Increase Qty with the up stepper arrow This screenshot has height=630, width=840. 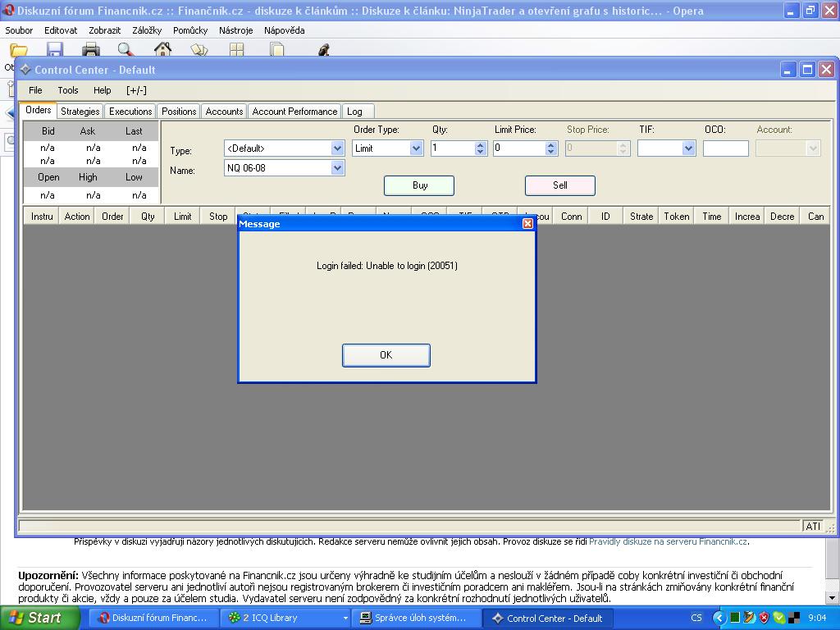(x=481, y=144)
